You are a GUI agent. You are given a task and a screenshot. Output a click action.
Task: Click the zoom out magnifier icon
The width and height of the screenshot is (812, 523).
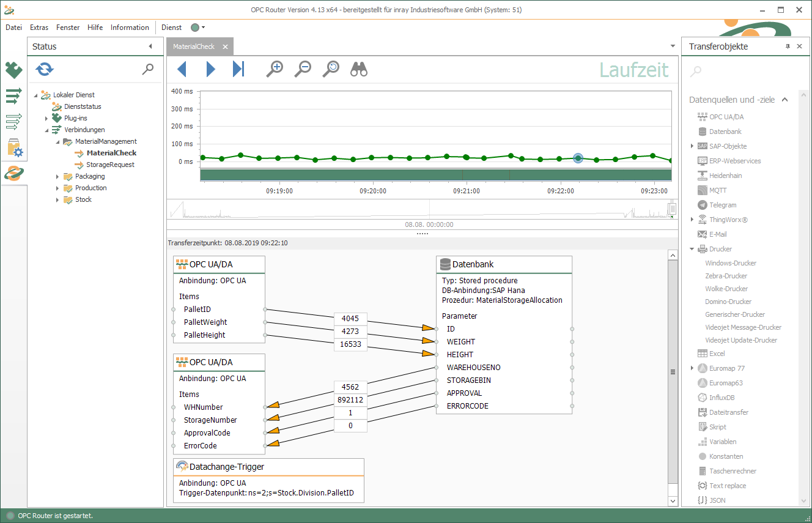point(303,69)
